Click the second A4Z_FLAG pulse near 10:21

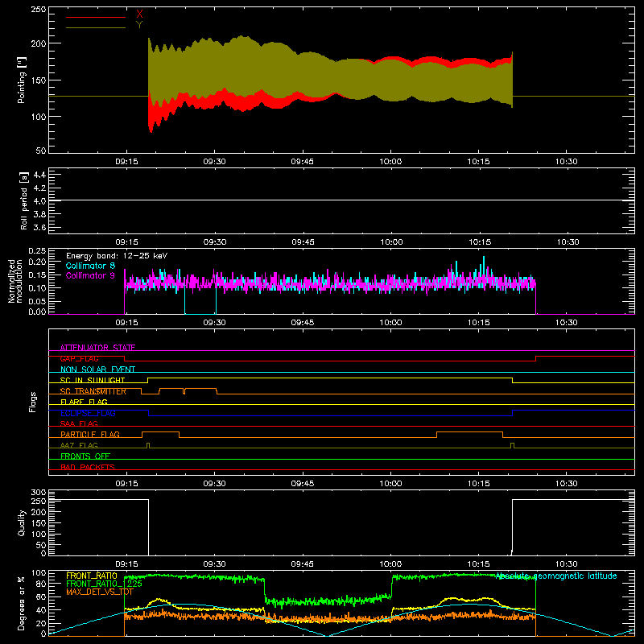(x=512, y=445)
